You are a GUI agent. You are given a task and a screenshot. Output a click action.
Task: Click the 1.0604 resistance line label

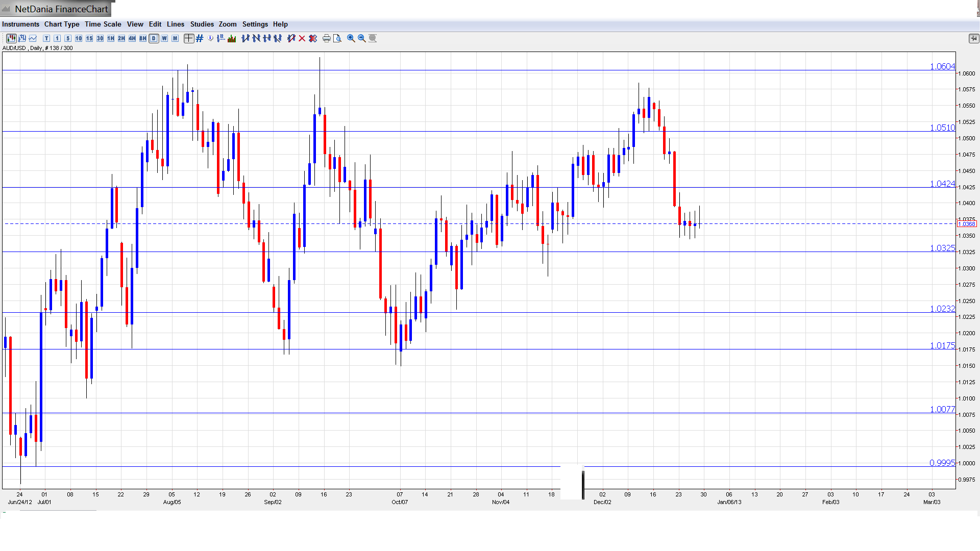[942, 66]
